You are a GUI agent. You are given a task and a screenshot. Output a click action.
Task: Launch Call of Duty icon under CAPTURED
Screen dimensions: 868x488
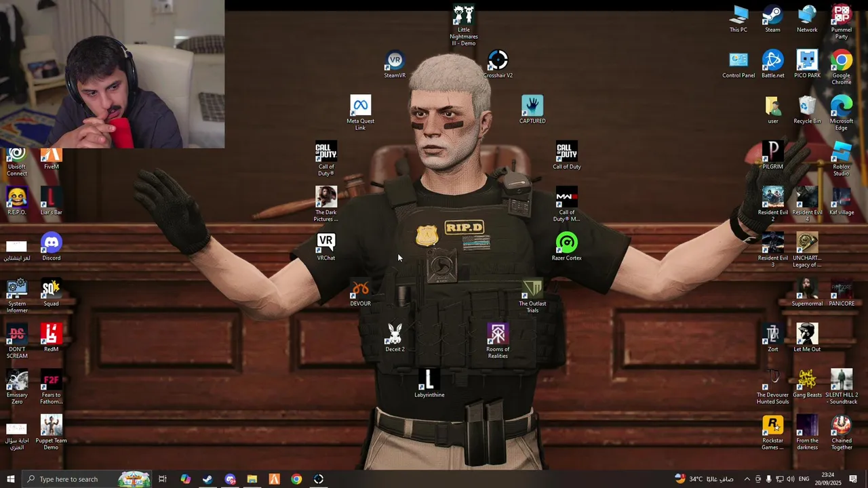click(567, 155)
